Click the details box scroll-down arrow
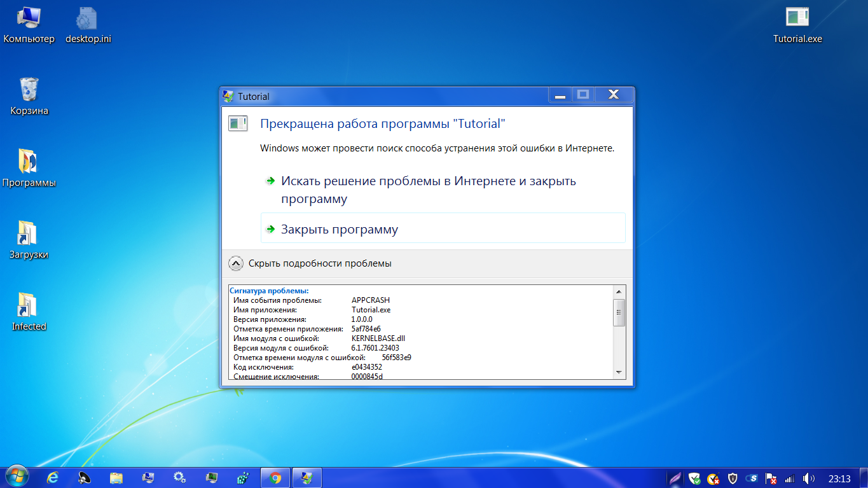868x488 pixels. (619, 372)
